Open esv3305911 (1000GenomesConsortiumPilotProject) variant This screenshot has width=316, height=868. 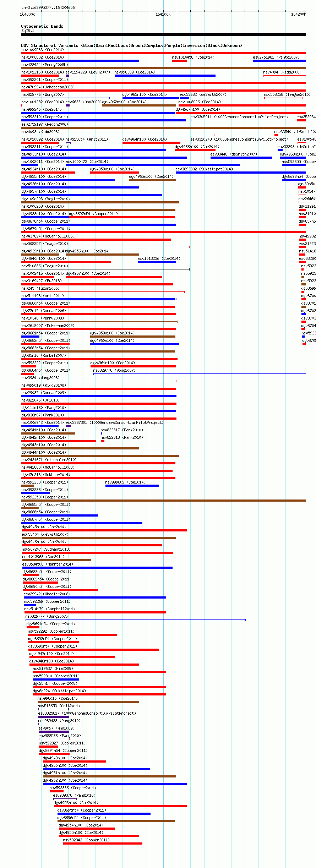(239, 117)
